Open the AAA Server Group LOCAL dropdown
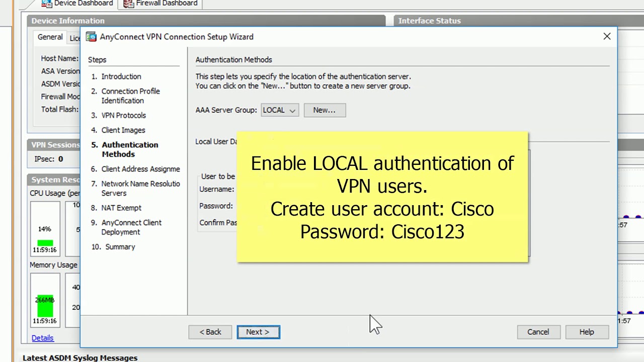 pos(280,110)
